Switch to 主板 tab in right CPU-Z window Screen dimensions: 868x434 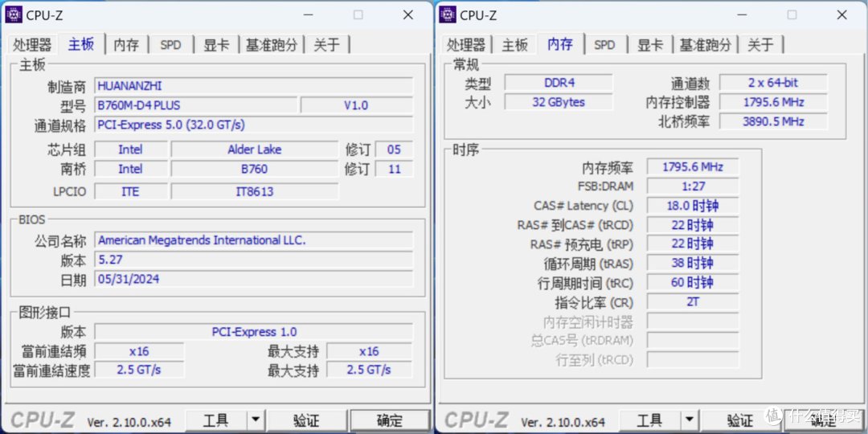click(515, 45)
